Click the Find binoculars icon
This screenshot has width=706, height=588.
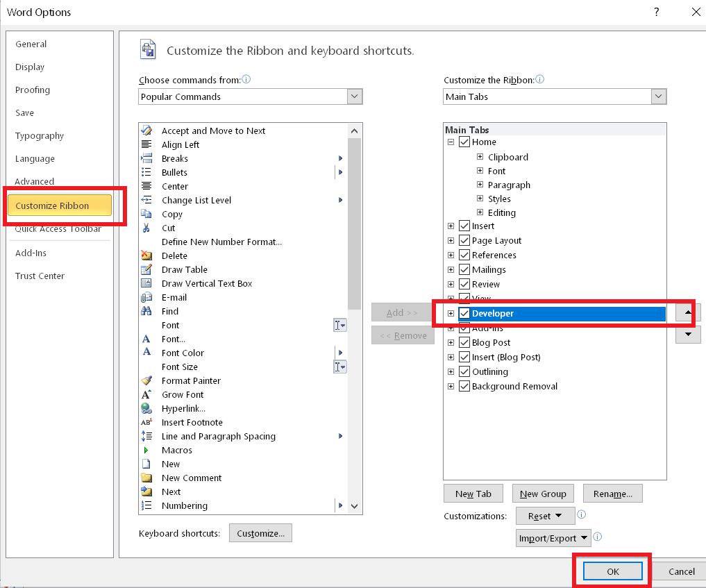pyautogui.click(x=146, y=311)
